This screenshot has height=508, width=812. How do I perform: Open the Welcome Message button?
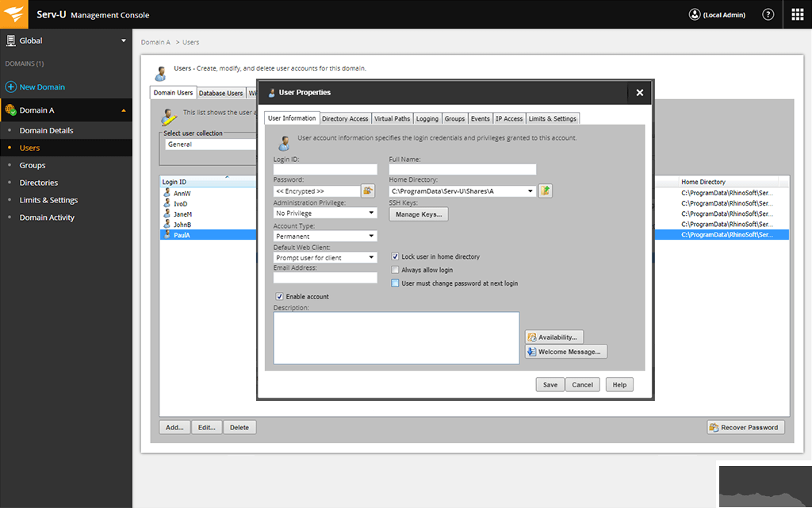click(565, 352)
